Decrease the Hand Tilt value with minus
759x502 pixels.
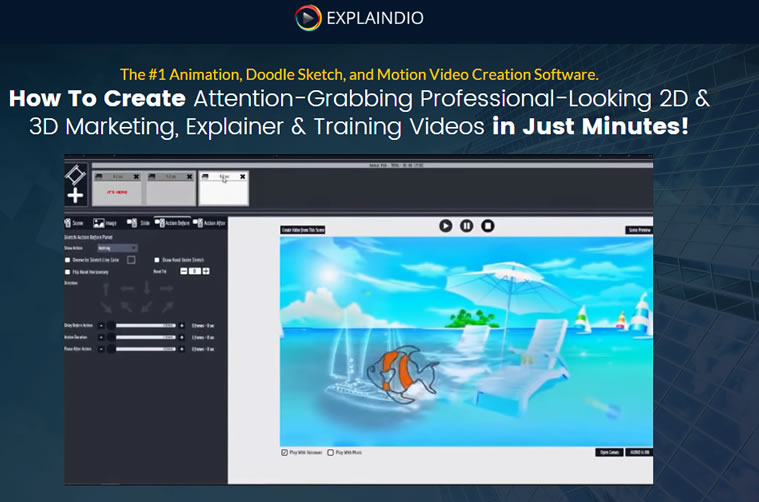(x=183, y=271)
